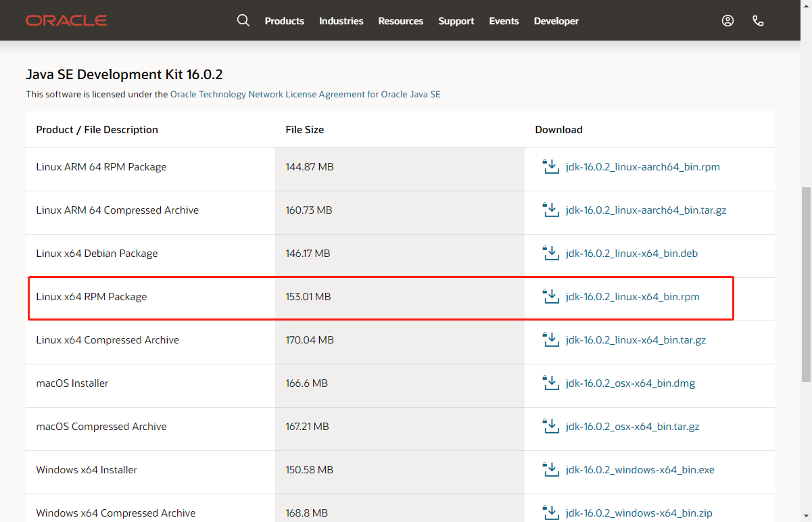Open the Support menu
Image resolution: width=812 pixels, height=522 pixels.
tap(456, 21)
